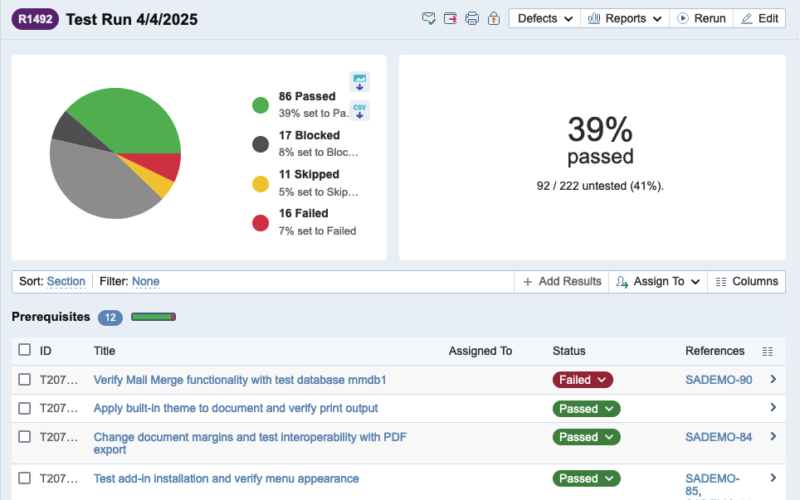Toggle the select-all checkbox in table header
The image size is (800, 500).
click(x=25, y=351)
